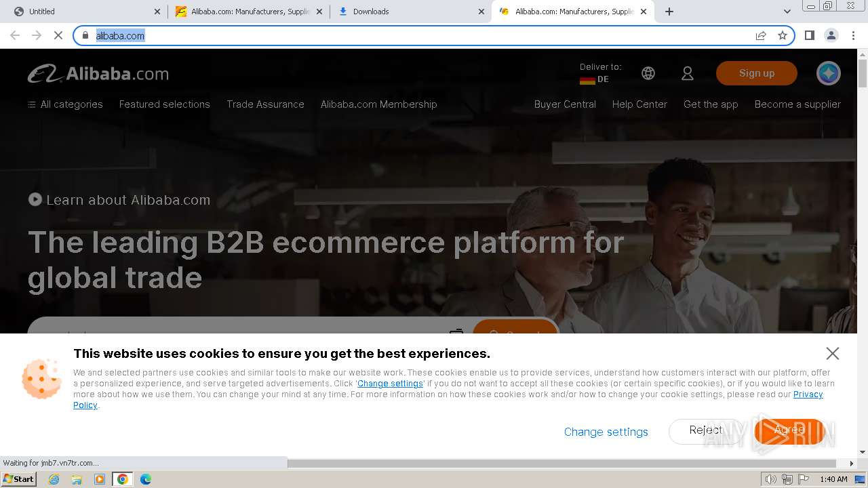The height and width of the screenshot is (488, 868).
Task: Launch Microsoft Edge from taskbar
Action: (145, 479)
